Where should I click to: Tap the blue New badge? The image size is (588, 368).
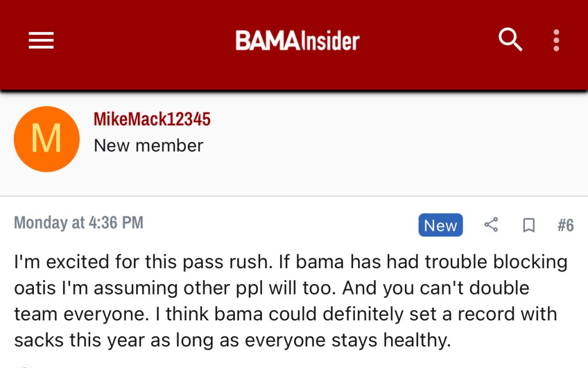pyautogui.click(x=440, y=225)
